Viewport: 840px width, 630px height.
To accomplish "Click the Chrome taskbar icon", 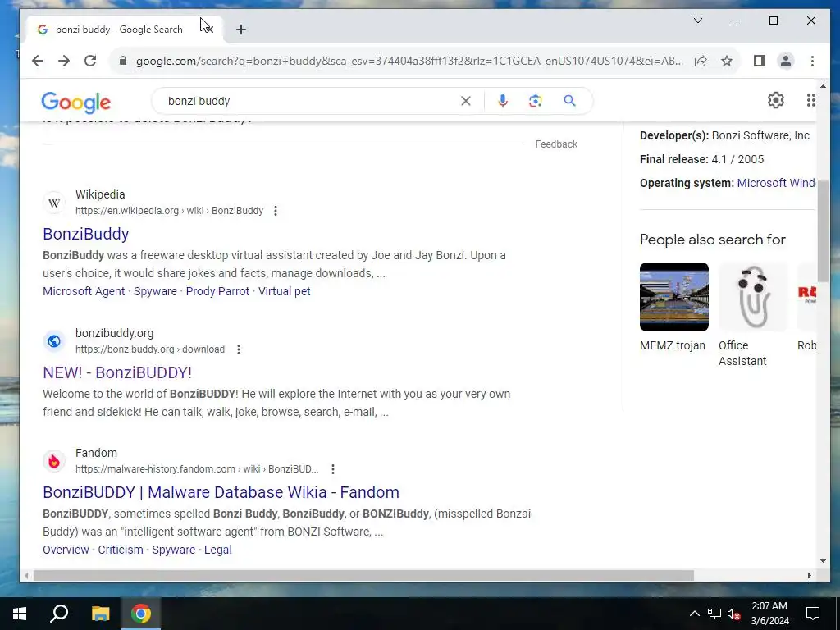I will click(x=141, y=614).
